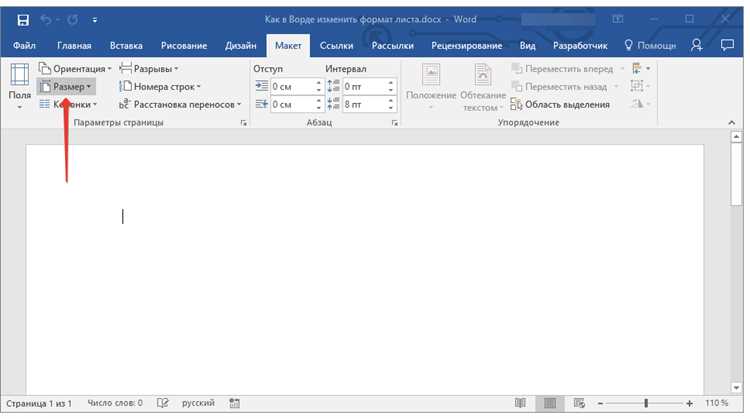The height and width of the screenshot is (419, 750).
Task: Click the zoom slider handle
Action: 646,404
